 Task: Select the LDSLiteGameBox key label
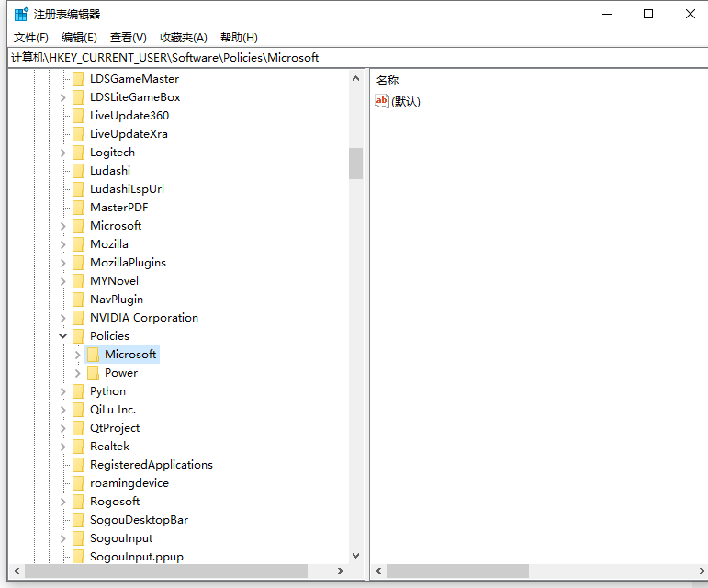[135, 97]
